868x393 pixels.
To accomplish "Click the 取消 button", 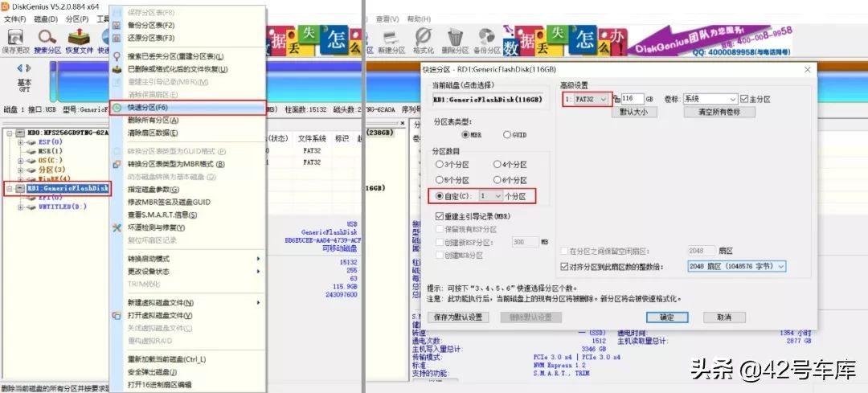I will (x=724, y=317).
